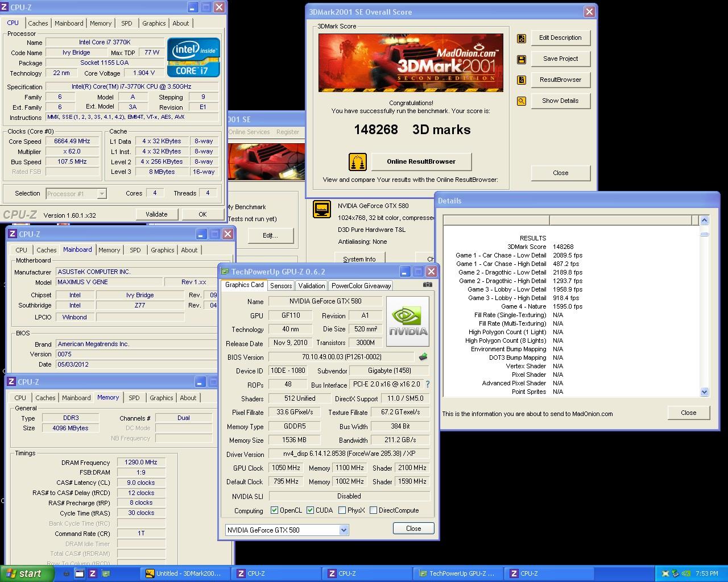728x582 pixels.
Task: Open the NVIDIA GeForce GTX 580 dropdown
Action: tap(344, 530)
